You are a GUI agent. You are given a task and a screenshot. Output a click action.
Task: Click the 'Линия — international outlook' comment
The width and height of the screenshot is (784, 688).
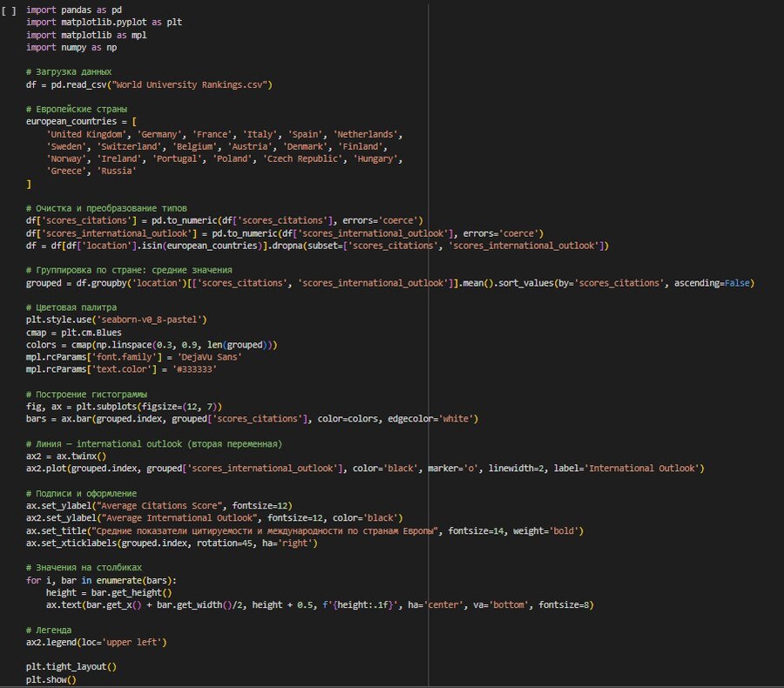[x=154, y=443]
